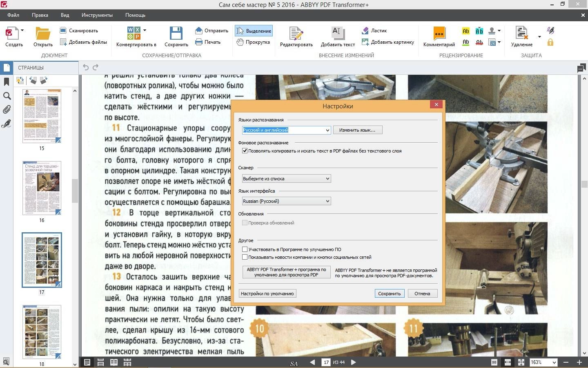Click the Отправить email icon
The height and width of the screenshot is (368, 588).
point(212,30)
